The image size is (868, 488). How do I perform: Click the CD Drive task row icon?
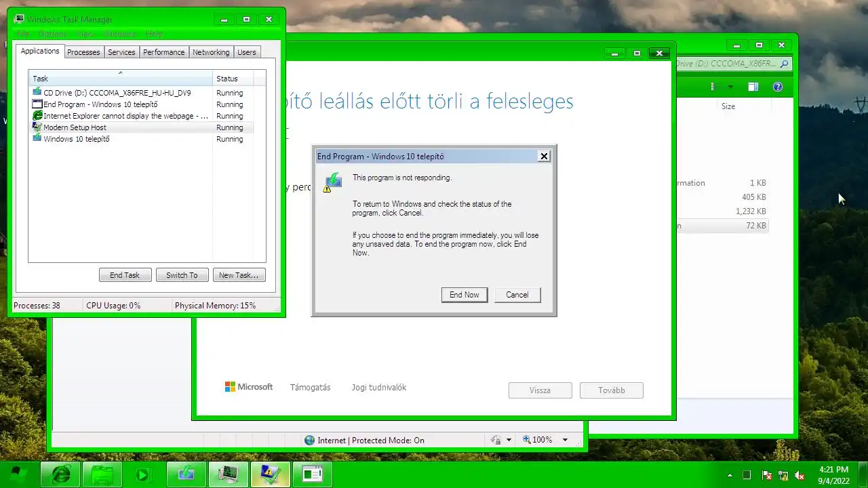37,93
